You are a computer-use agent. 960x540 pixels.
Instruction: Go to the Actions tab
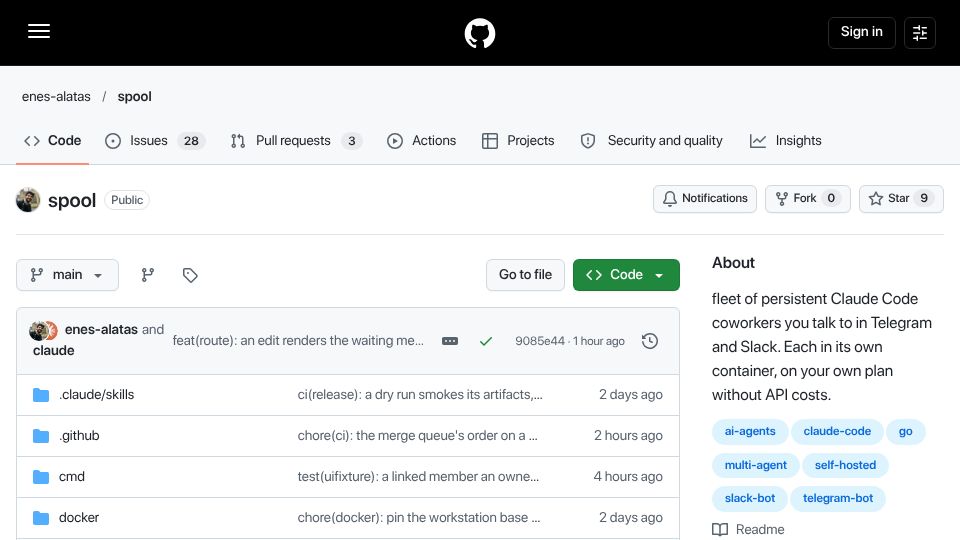[422, 141]
